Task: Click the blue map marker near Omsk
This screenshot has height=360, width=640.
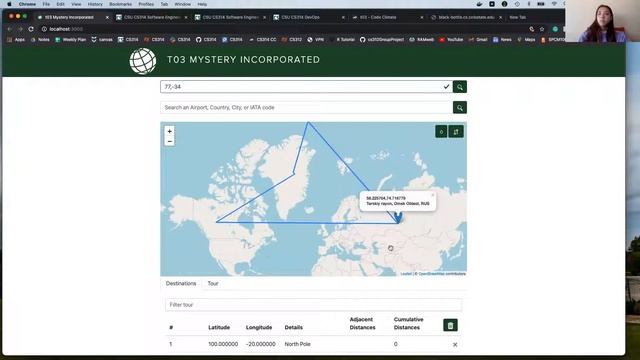Action: (x=398, y=217)
